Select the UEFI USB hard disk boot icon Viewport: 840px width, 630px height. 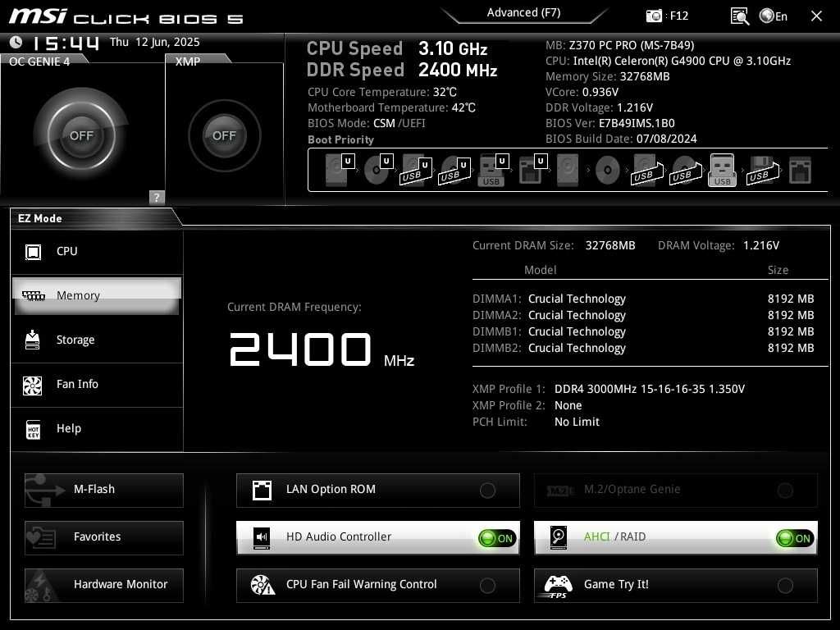coord(416,171)
